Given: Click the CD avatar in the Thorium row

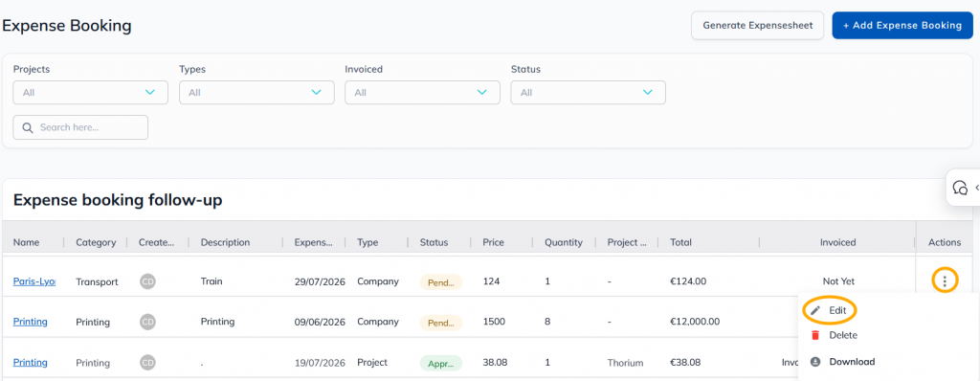Looking at the screenshot, I should [x=147, y=362].
